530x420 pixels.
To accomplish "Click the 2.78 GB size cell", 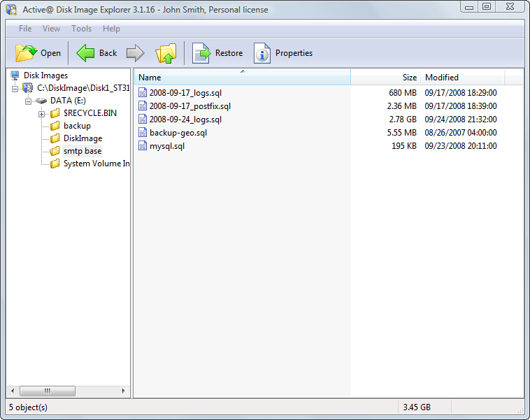I will tap(403, 120).
